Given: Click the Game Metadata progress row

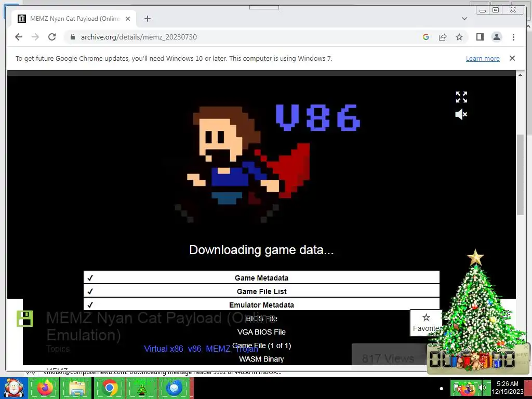Looking at the screenshot, I should (261, 278).
